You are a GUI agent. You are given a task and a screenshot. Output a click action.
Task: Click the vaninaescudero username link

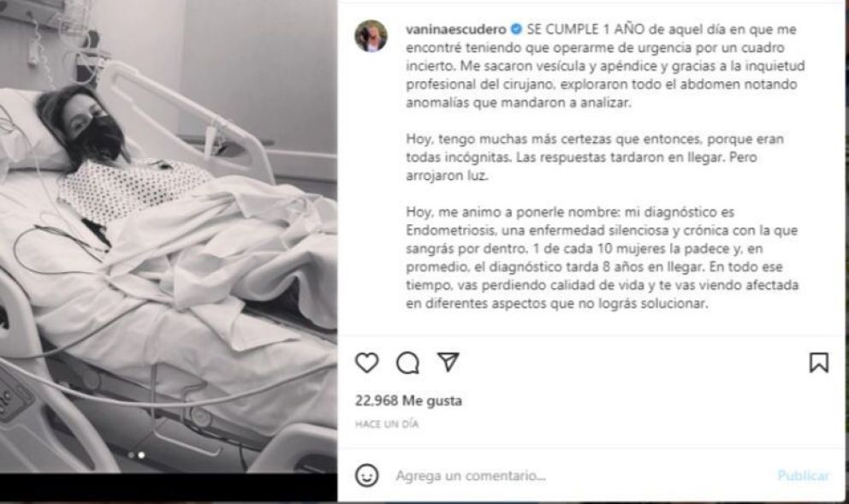(x=456, y=29)
